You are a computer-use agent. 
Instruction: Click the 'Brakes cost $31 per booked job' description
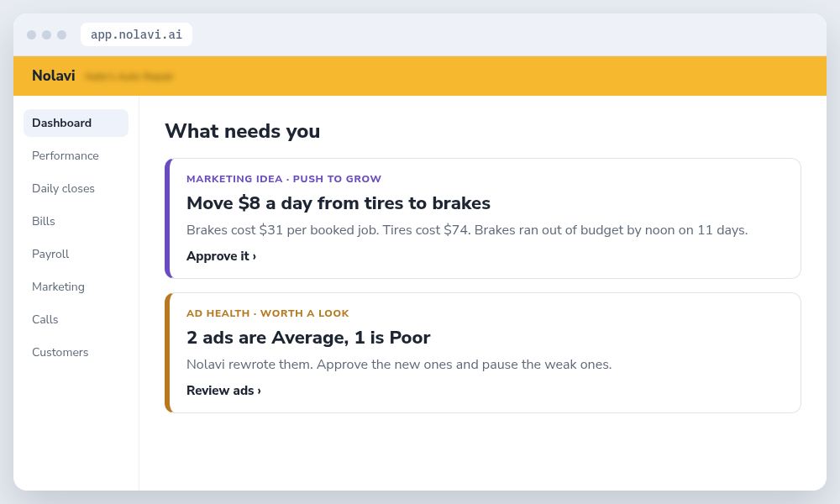point(466,230)
